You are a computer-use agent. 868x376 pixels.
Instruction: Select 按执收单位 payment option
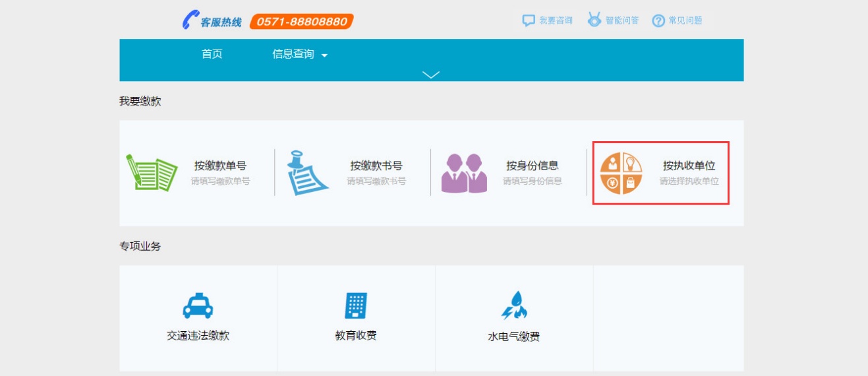tap(689, 166)
